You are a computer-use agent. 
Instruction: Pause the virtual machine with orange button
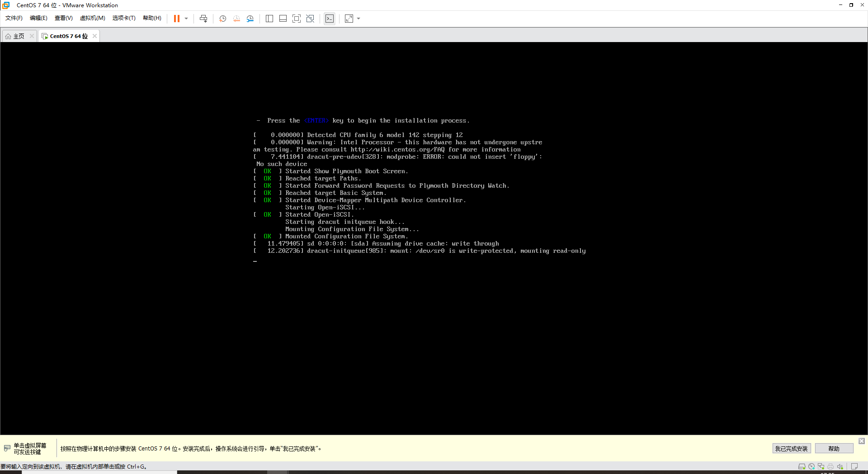[177, 19]
